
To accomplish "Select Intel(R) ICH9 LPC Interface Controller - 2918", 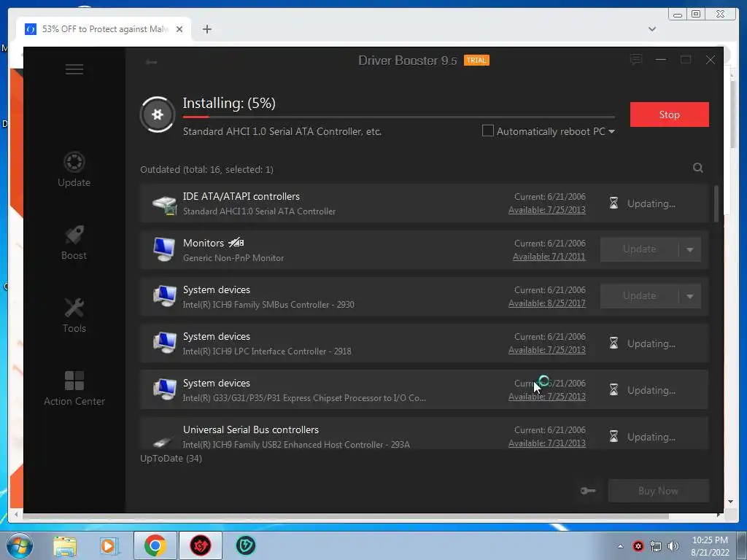I will (x=267, y=351).
